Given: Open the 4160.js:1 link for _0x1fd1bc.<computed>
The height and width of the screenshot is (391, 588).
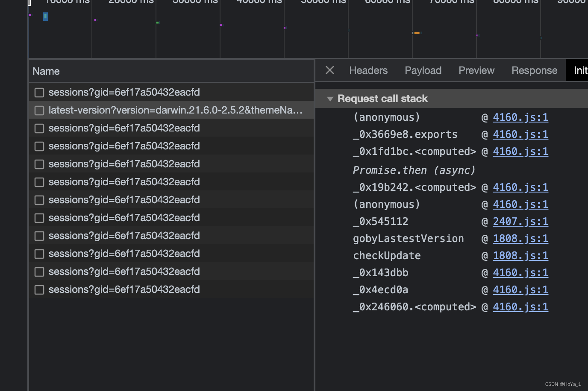Looking at the screenshot, I should click(x=520, y=152).
